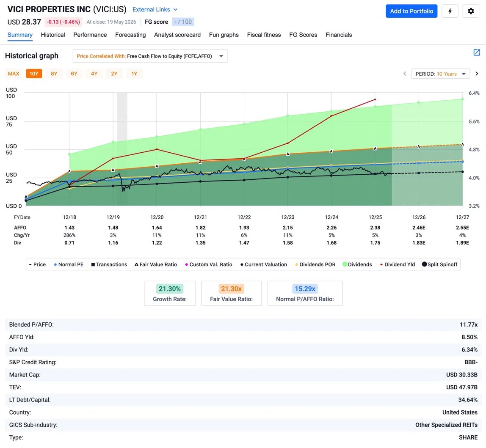
Task: Open the Performance tab
Action: (90, 35)
